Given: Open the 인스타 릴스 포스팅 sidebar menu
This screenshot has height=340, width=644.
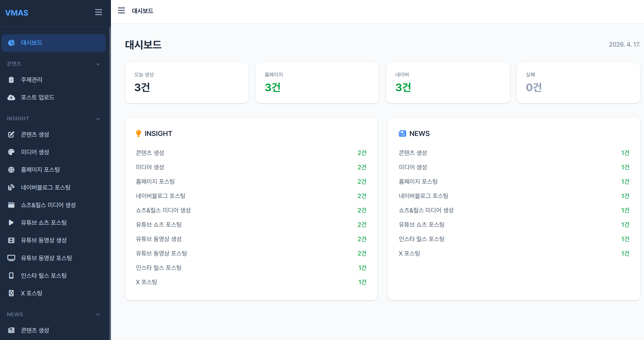Looking at the screenshot, I should [x=44, y=276].
